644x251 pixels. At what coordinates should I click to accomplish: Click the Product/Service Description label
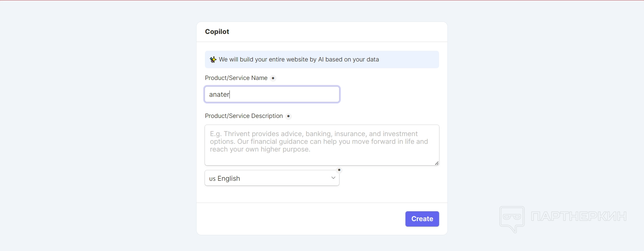[x=244, y=116]
